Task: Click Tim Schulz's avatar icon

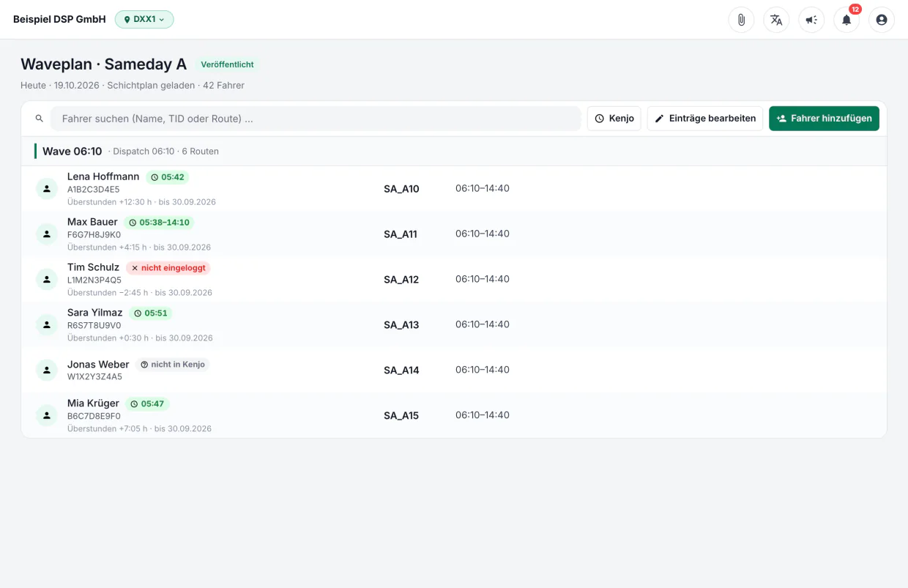Action: pyautogui.click(x=47, y=280)
